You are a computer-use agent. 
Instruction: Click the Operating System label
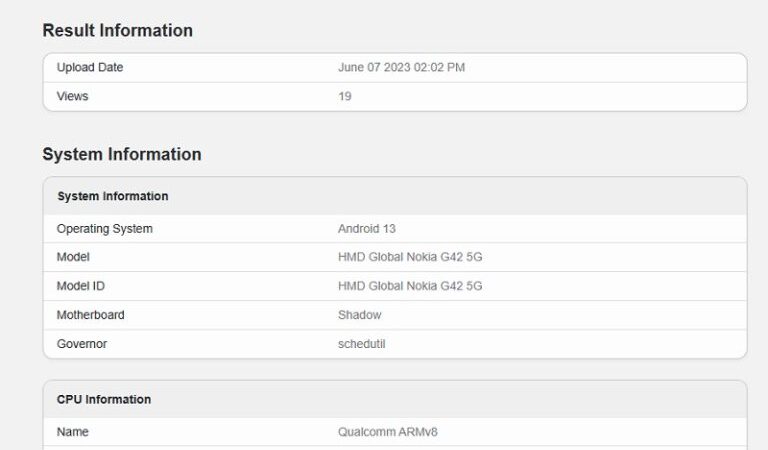click(105, 229)
